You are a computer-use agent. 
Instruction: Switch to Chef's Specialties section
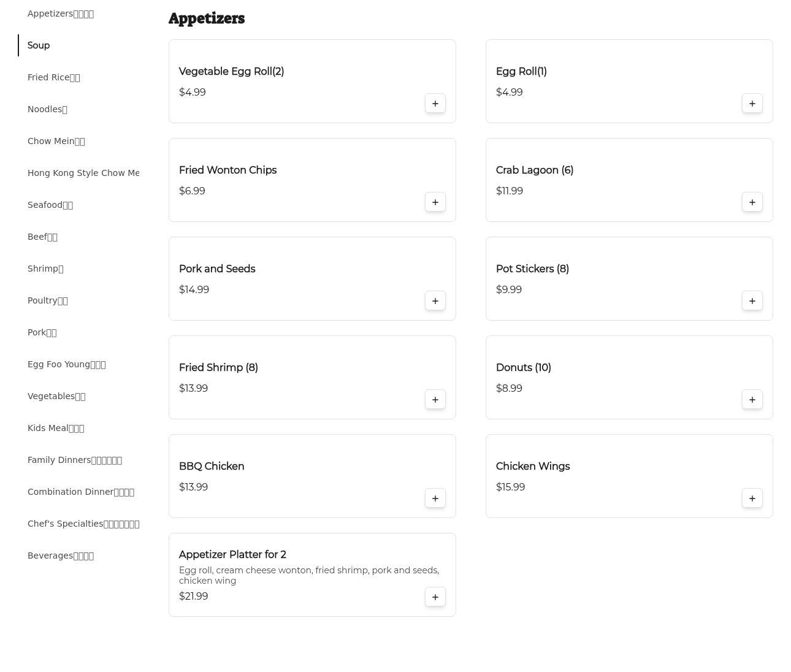click(x=83, y=524)
